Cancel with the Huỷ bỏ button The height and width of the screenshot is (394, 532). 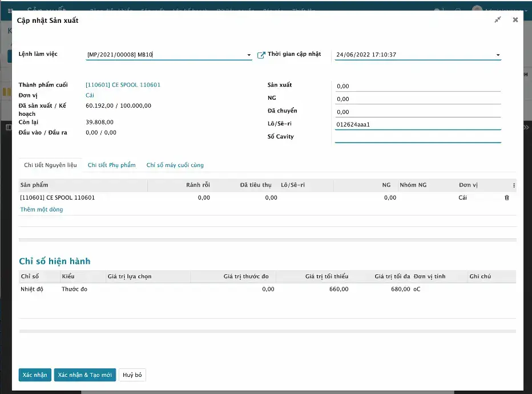(x=132, y=375)
